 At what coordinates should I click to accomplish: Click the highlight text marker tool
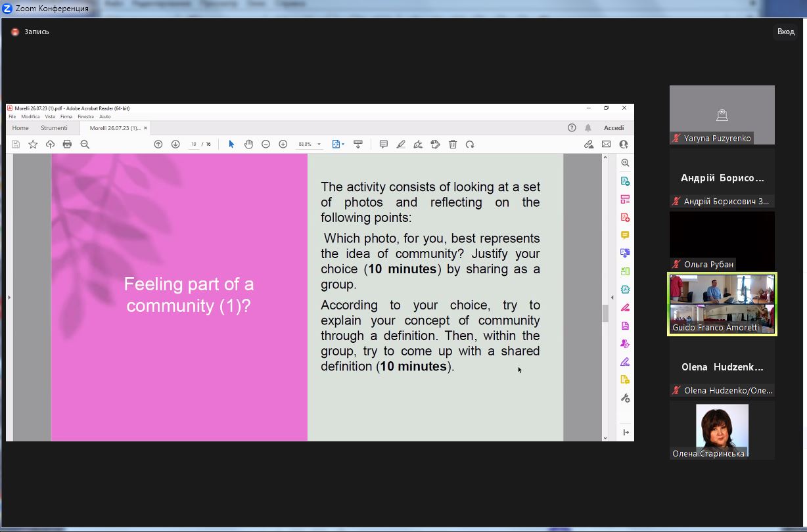[401, 144]
